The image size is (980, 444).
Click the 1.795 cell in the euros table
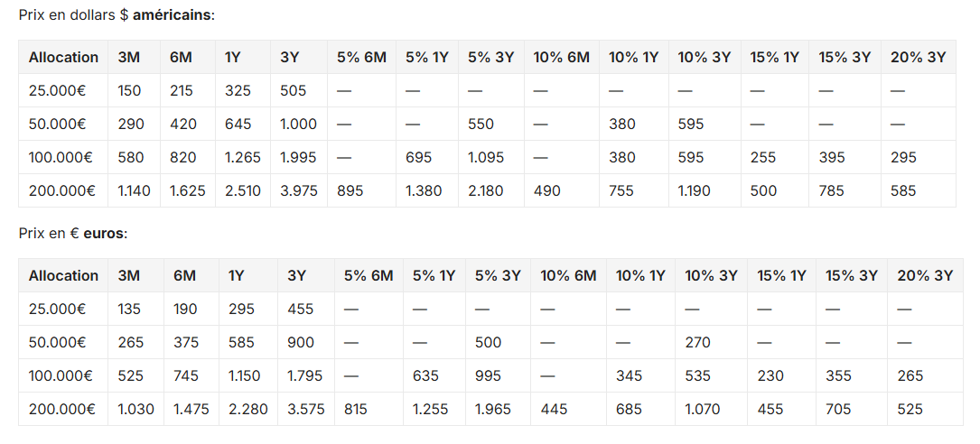tap(305, 375)
